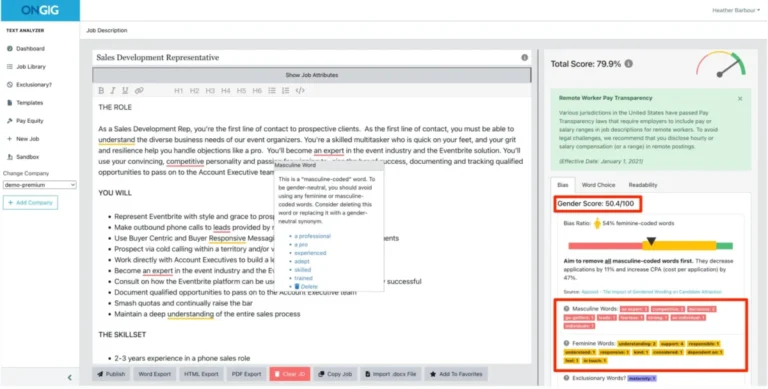Image resolution: width=768 pixels, height=389 pixels.
Task: Create a New Job from sidebar
Action: (x=27, y=139)
